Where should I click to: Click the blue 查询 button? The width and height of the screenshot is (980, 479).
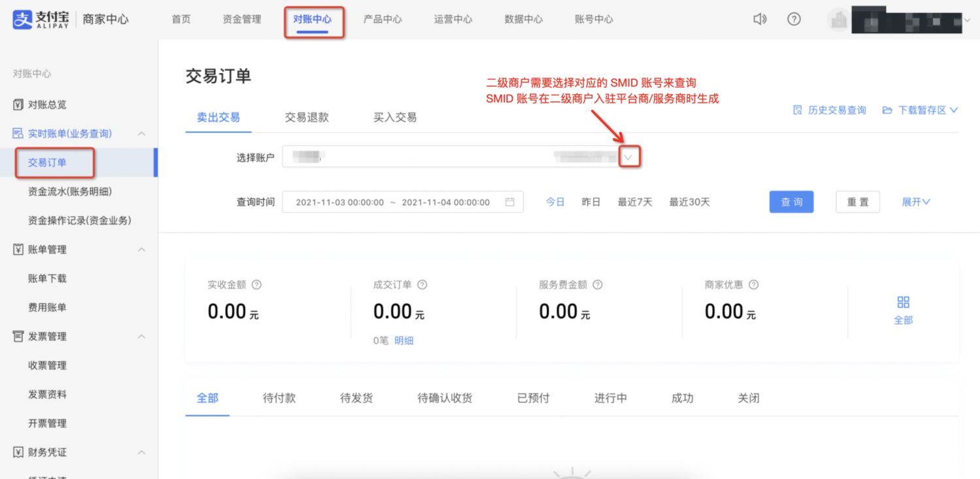pos(792,202)
